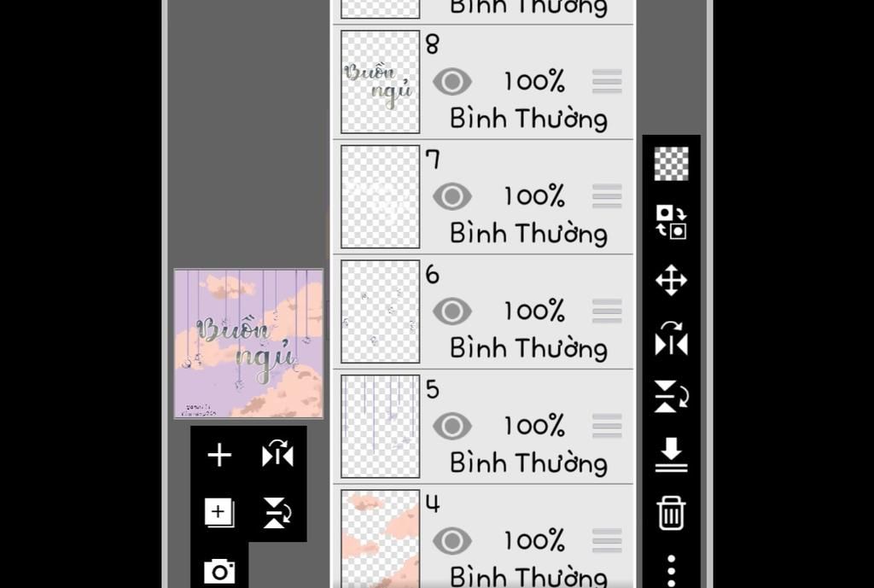874x588 pixels.
Task: Click the canvas preview image Buồn ngủ
Action: pos(248,344)
